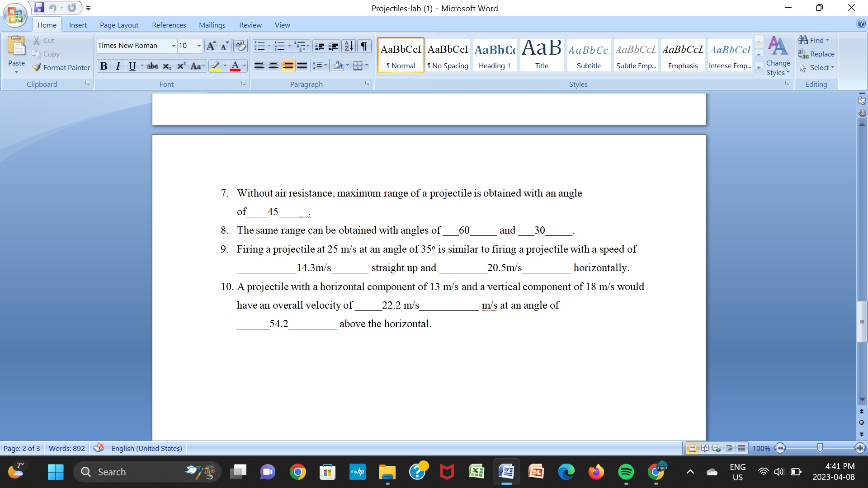Image resolution: width=868 pixels, height=488 pixels.
Task: Switch to the Review ribbon tab
Action: [250, 25]
